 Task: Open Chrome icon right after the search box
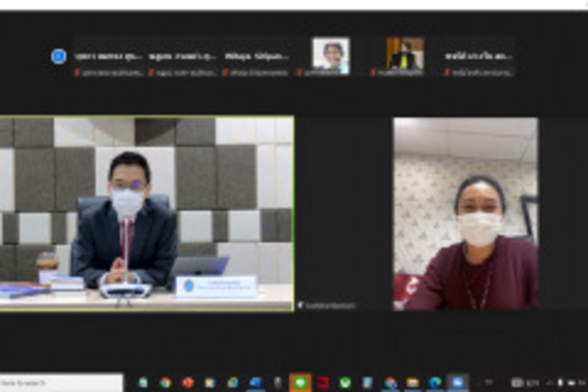165,383
